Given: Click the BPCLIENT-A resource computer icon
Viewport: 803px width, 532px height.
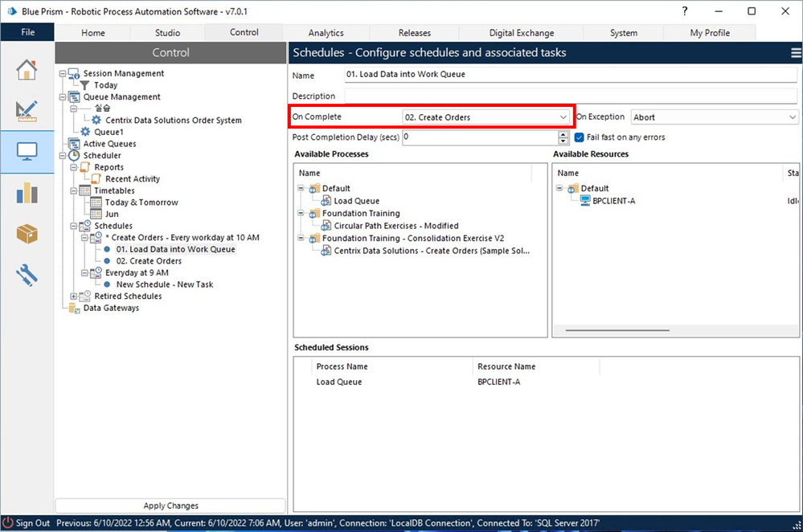Looking at the screenshot, I should 585,200.
